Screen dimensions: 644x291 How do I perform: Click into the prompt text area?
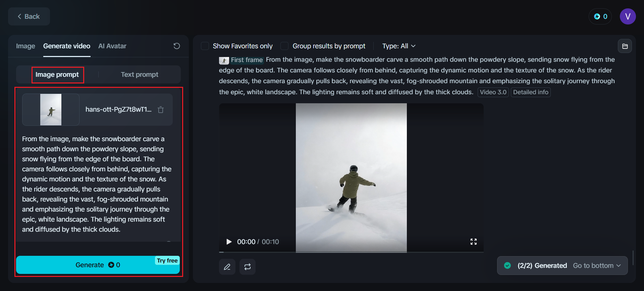coord(98,184)
